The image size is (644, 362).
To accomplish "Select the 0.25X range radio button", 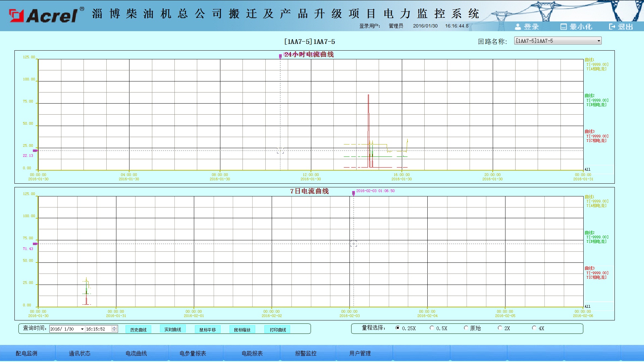I will 398,328.
